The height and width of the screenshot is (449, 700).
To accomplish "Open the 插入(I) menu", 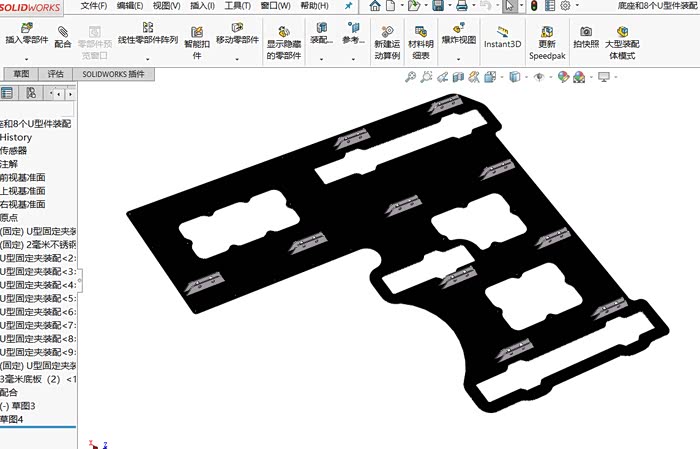I will click(x=202, y=6).
